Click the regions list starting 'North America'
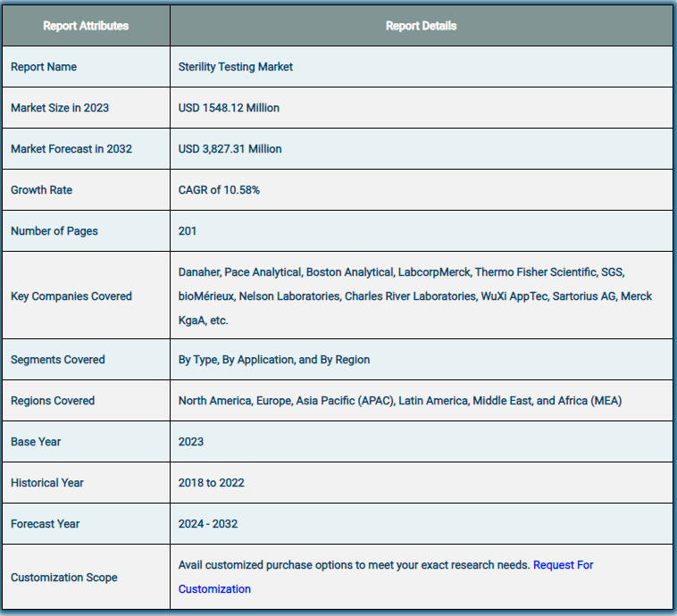 coord(400,401)
